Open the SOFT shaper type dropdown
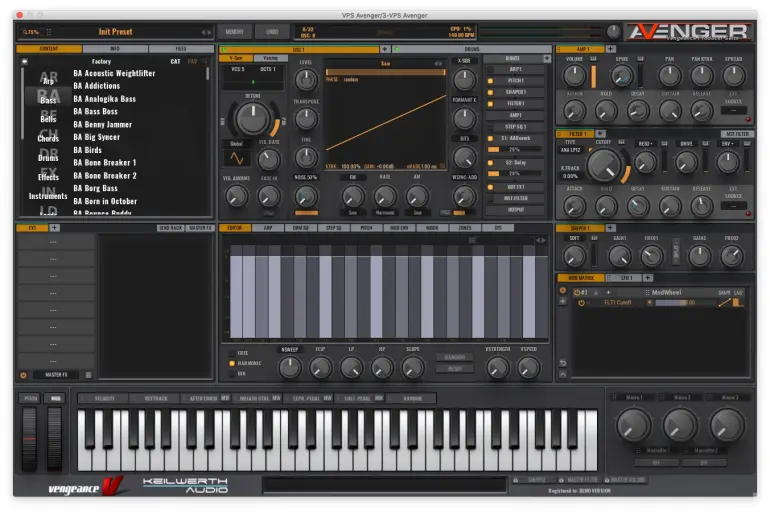 [x=574, y=238]
